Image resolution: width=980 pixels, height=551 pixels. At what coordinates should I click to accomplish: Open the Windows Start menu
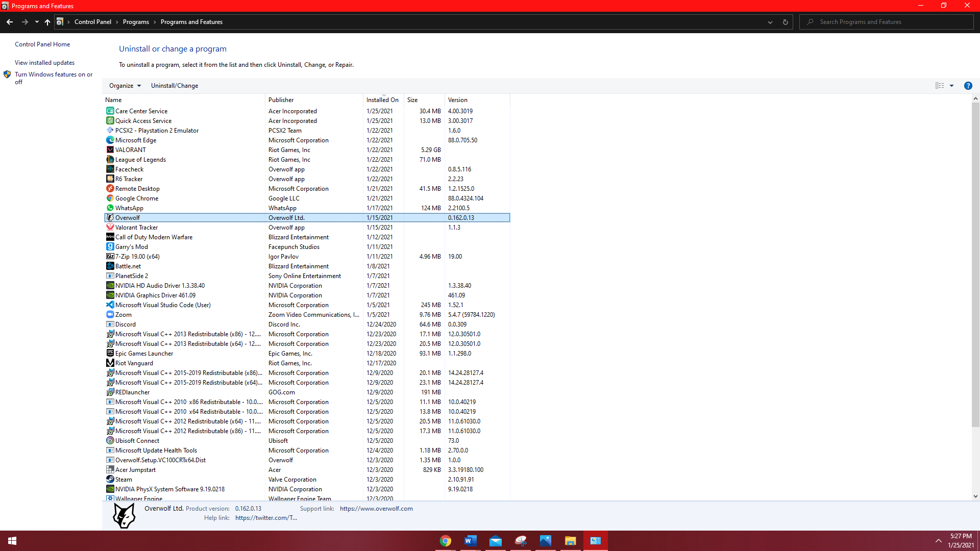coord(12,541)
